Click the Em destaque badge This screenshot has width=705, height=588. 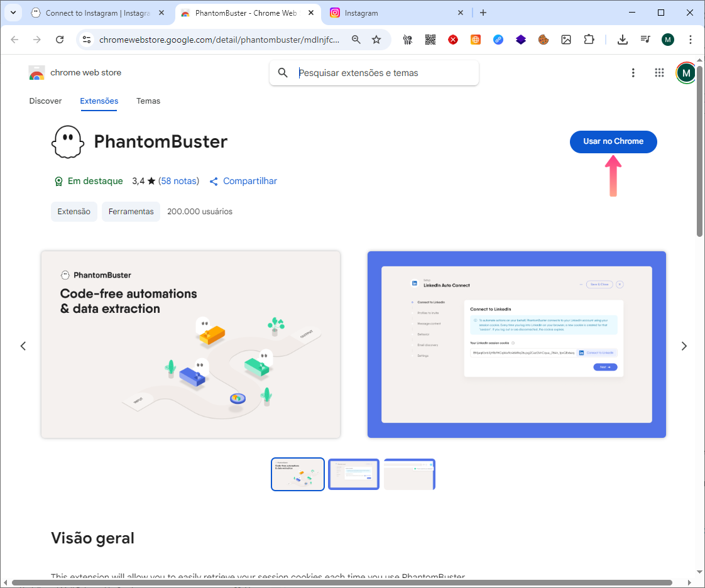point(89,181)
